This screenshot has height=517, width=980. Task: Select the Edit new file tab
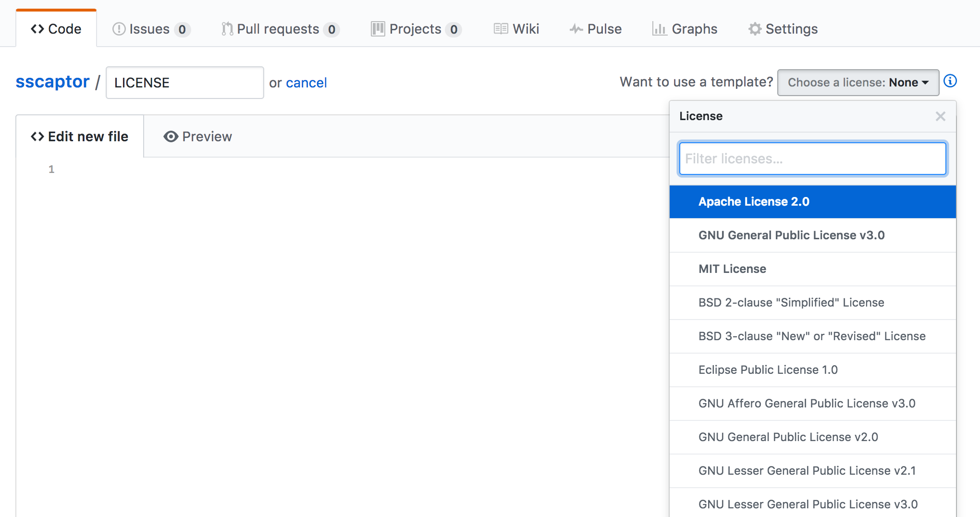click(79, 136)
